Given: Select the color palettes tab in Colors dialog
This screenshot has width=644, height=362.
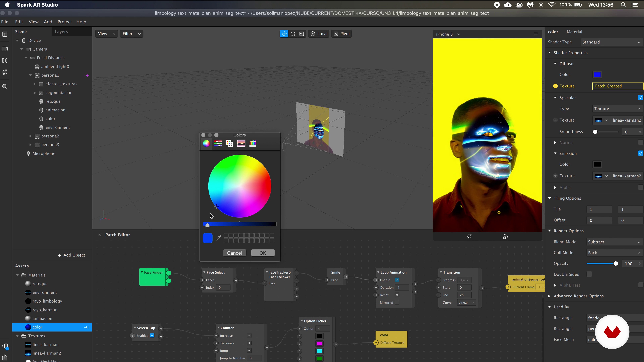Looking at the screenshot, I should point(229,143).
